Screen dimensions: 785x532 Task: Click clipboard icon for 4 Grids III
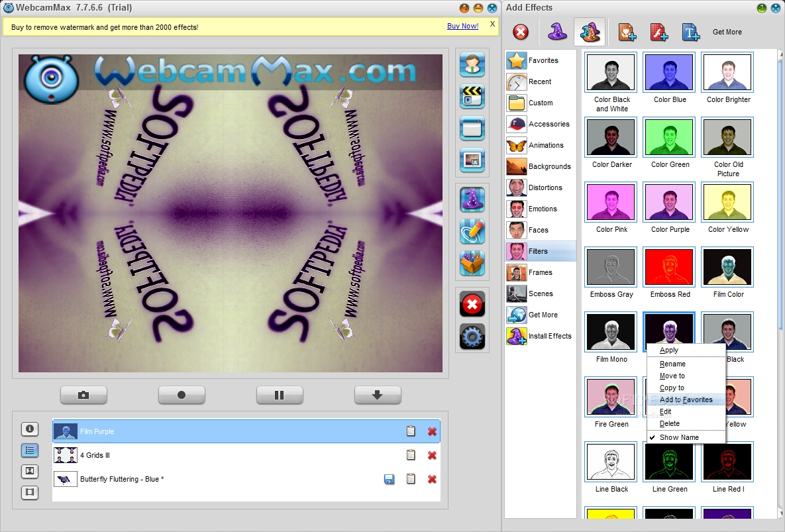coord(411,455)
